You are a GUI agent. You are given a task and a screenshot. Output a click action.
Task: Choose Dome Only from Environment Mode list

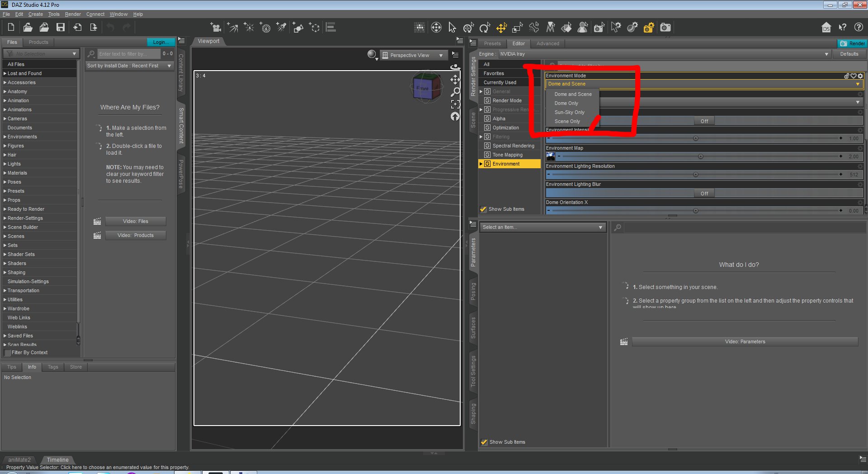pyautogui.click(x=566, y=104)
